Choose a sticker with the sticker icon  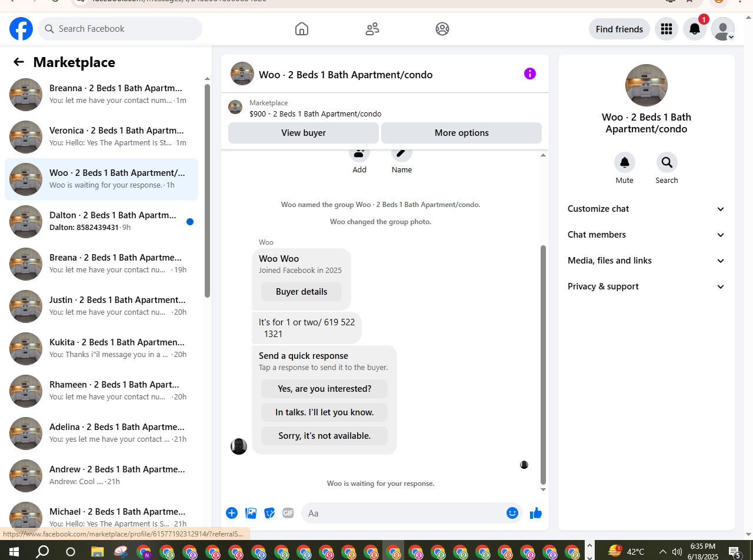point(269,513)
